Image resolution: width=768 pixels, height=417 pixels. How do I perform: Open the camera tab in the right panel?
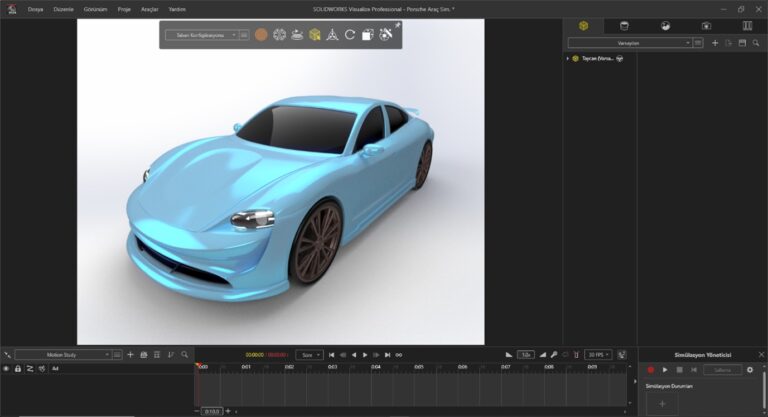pyautogui.click(x=706, y=25)
